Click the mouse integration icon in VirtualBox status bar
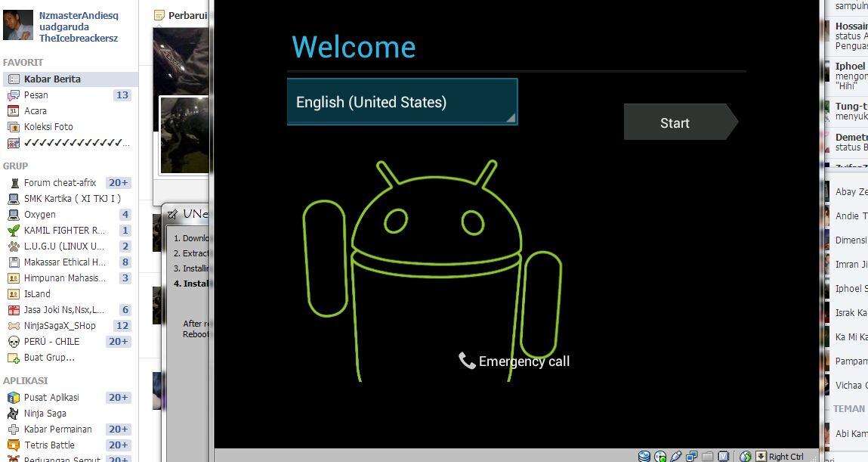This screenshot has height=462, width=868. 746,457
